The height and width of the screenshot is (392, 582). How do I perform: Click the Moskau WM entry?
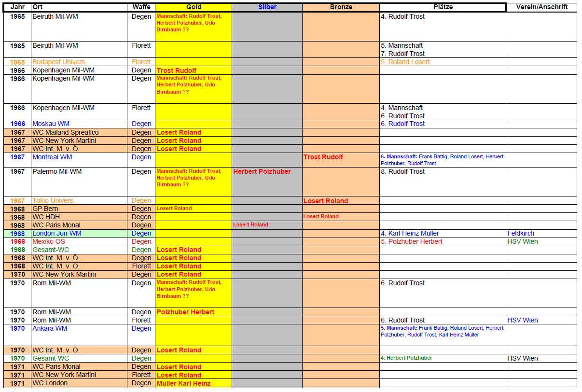click(x=51, y=124)
